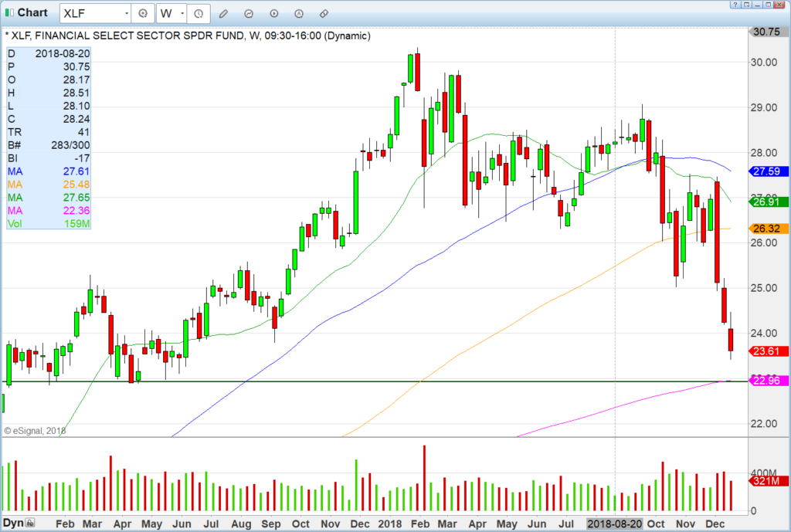This screenshot has height=532, width=791.
Task: Click the red 23.61 last price marker
Action: pos(768,351)
